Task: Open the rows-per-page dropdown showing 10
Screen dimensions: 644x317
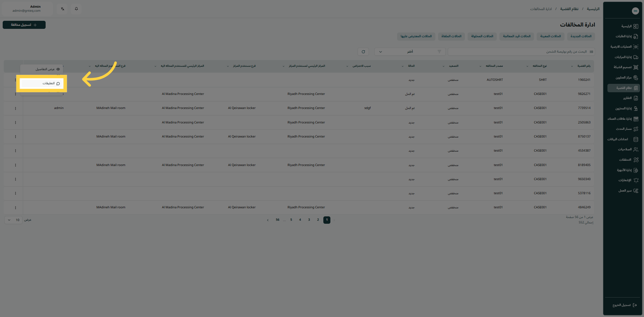Action: pyautogui.click(x=13, y=220)
